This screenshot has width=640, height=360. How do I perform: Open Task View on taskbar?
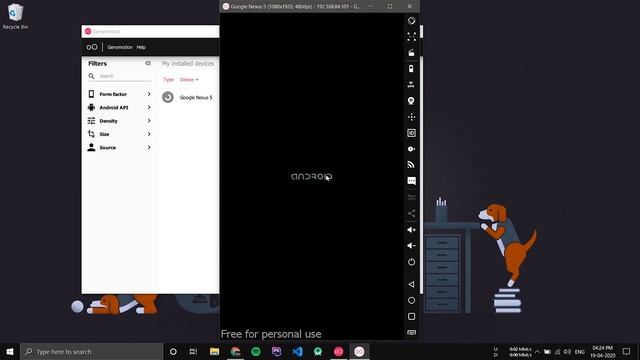point(193,351)
